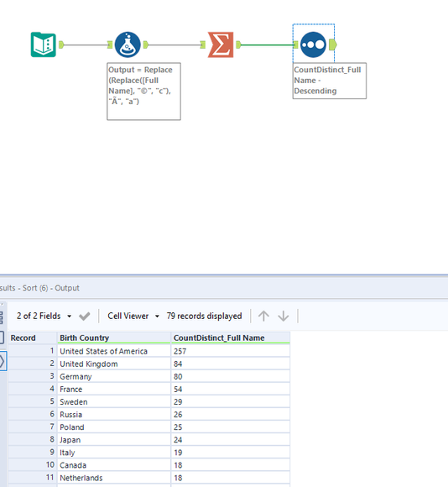The height and width of the screenshot is (487, 448).
Task: Select the Summarize sigma tool icon
Action: [221, 45]
